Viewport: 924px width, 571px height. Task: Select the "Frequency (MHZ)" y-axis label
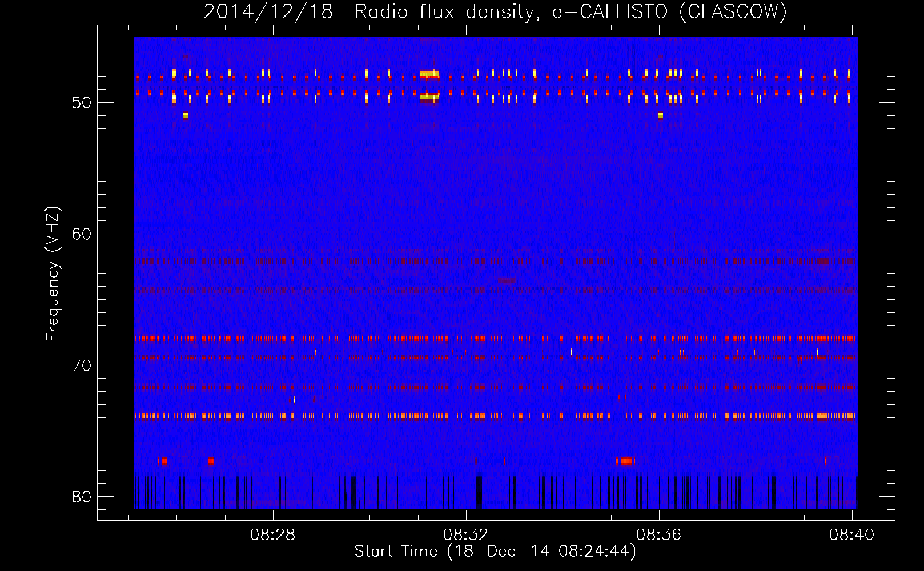coord(53,274)
